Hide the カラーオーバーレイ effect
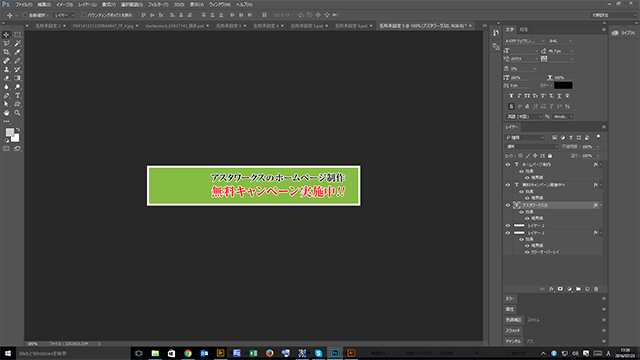 pyautogui.click(x=527, y=252)
